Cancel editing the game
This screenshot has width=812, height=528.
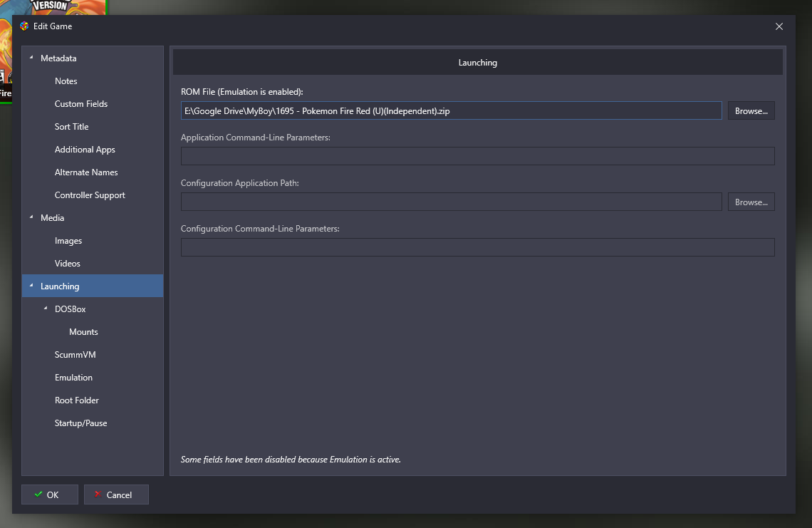pos(116,495)
